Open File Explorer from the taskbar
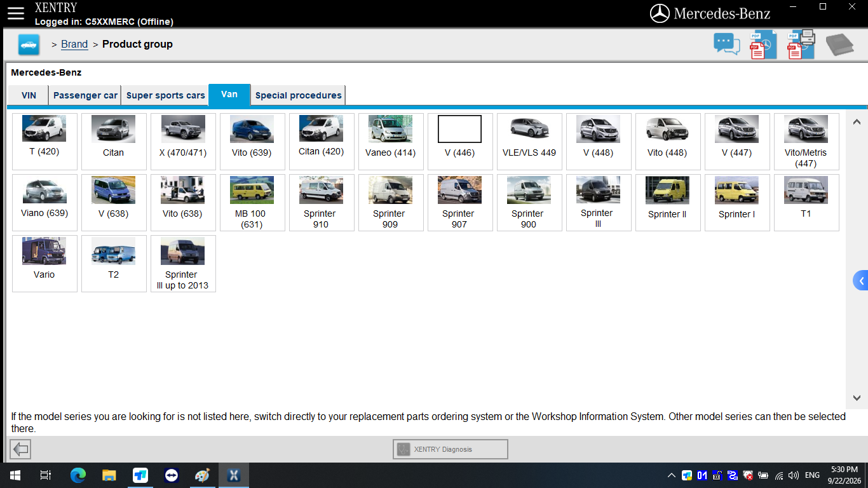This screenshot has width=868, height=488. point(109,475)
